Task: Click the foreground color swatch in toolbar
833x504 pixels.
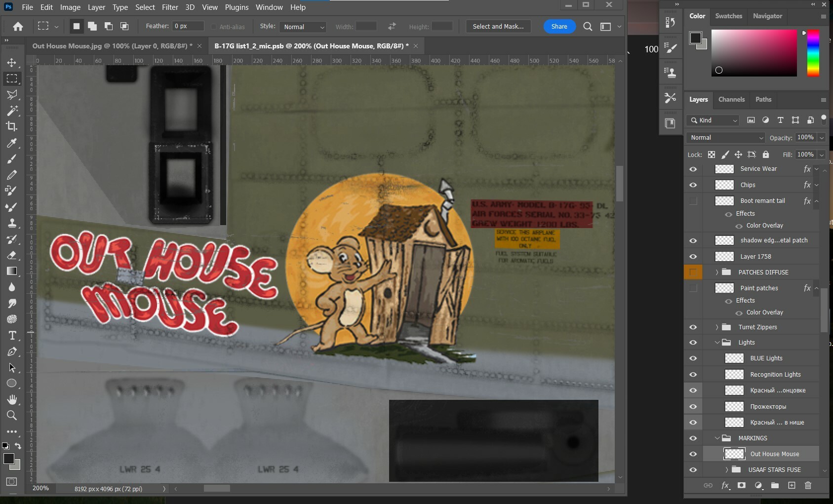Action: pos(9,459)
